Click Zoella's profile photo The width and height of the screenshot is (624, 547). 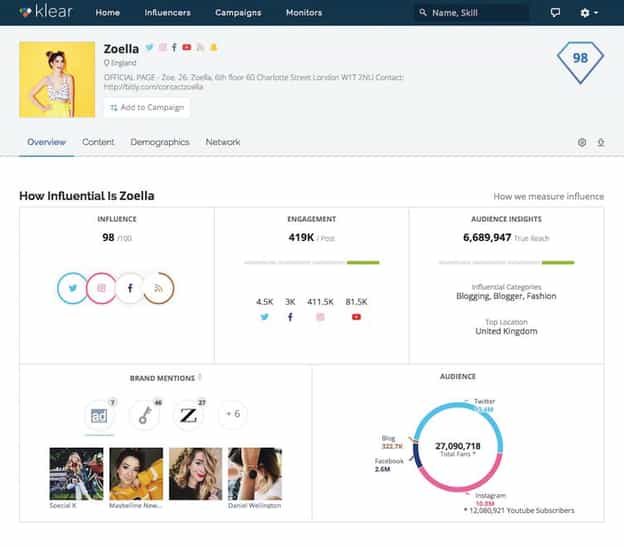[x=57, y=80]
